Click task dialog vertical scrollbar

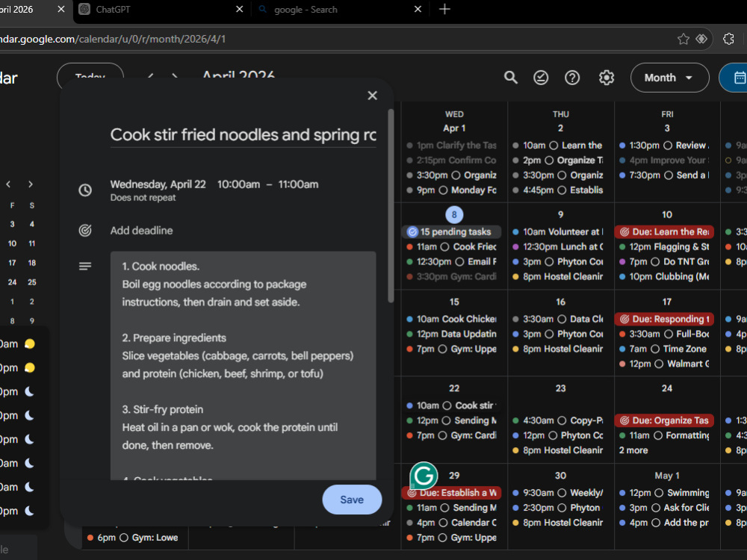(391, 206)
